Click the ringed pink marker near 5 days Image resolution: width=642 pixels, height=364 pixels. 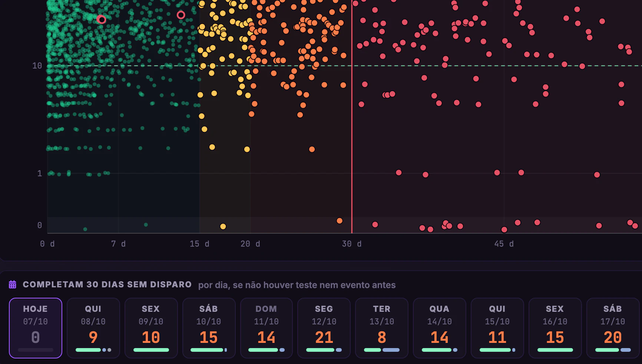click(102, 20)
